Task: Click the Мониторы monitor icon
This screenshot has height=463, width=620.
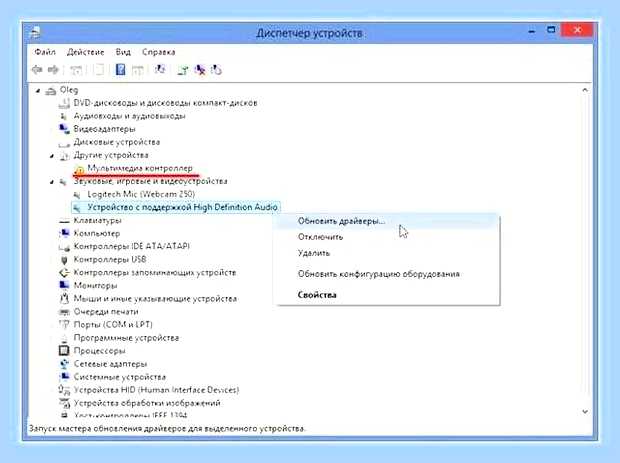Action: click(x=64, y=285)
